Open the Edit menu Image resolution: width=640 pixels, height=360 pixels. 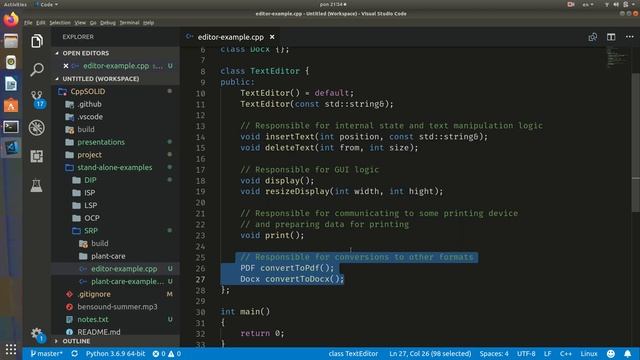41,23
